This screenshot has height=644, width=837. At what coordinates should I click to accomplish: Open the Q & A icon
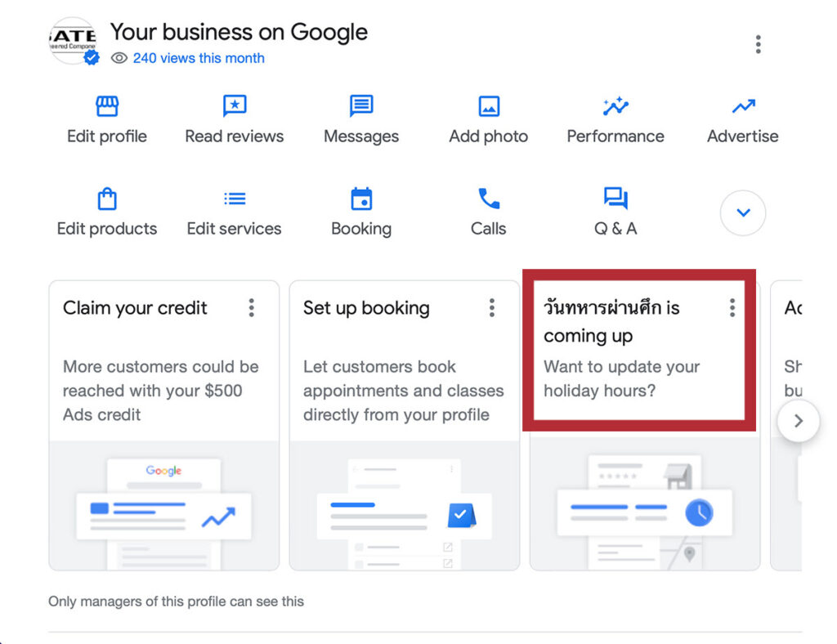coord(615,199)
